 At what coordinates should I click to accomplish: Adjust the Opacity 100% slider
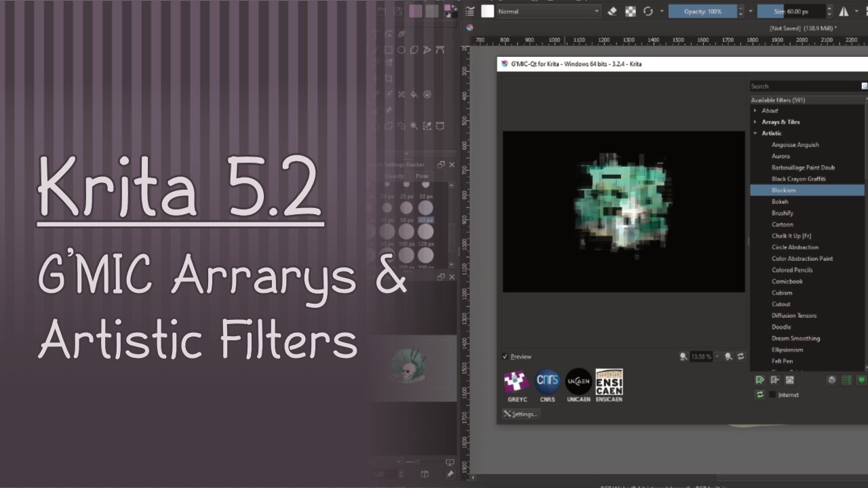tap(703, 11)
